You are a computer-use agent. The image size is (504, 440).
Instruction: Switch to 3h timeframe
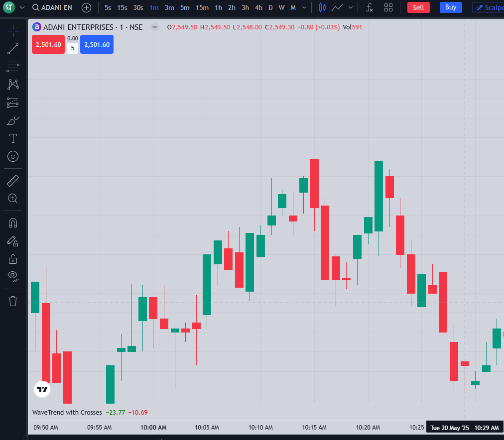245,7
